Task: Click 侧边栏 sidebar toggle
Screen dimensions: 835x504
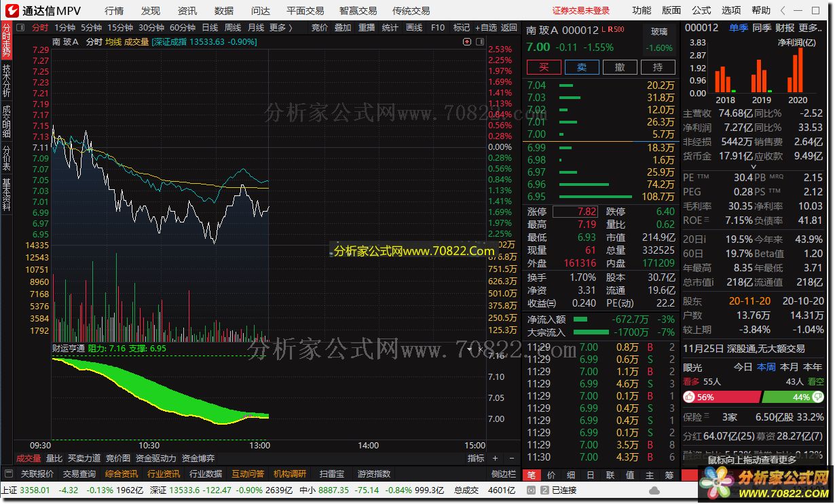Action: click(504, 473)
